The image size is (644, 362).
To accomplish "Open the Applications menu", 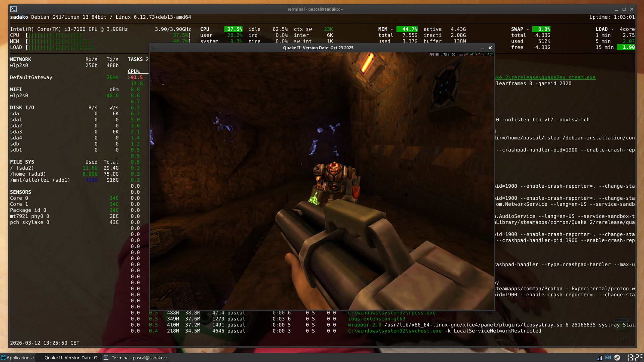I will (17, 358).
